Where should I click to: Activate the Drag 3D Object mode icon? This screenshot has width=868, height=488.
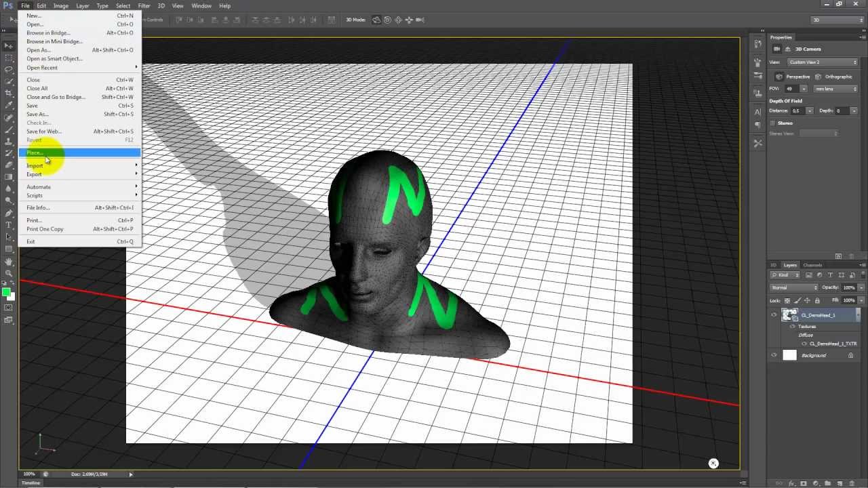point(399,20)
